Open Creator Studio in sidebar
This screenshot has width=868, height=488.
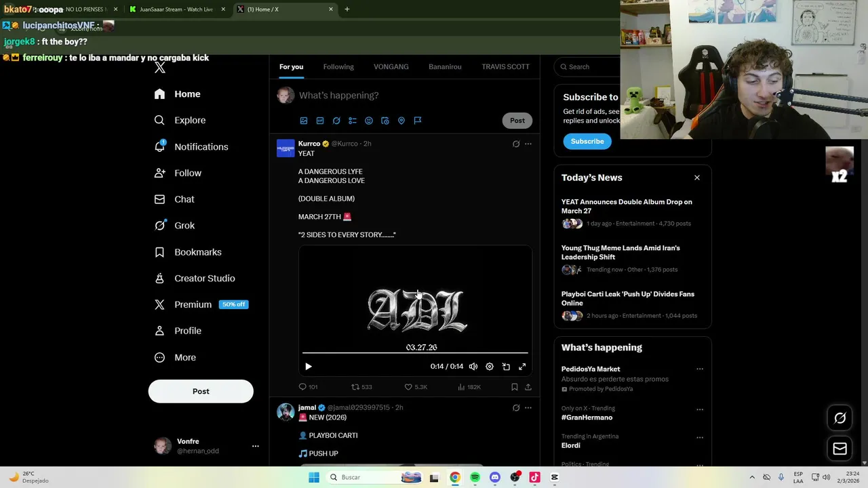point(195,278)
